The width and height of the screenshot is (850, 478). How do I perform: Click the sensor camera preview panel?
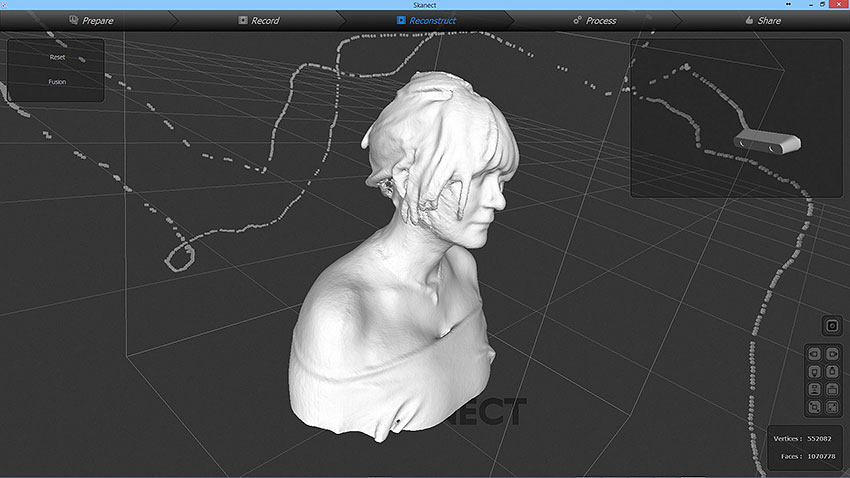pyautogui.click(x=736, y=118)
